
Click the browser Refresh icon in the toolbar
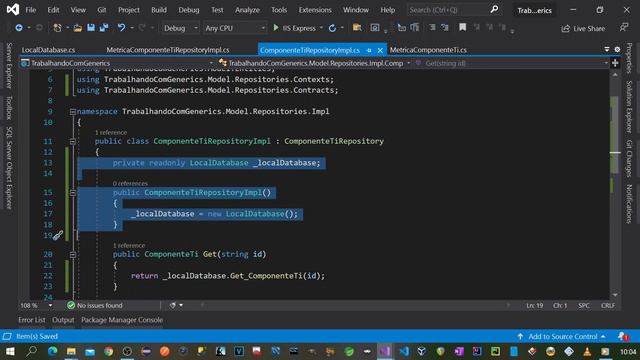[332, 28]
